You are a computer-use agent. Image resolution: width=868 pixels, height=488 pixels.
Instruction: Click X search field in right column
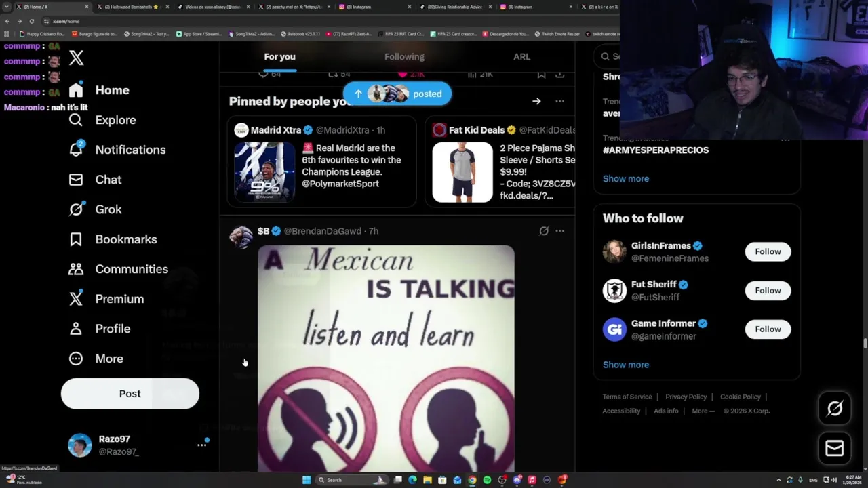606,56
